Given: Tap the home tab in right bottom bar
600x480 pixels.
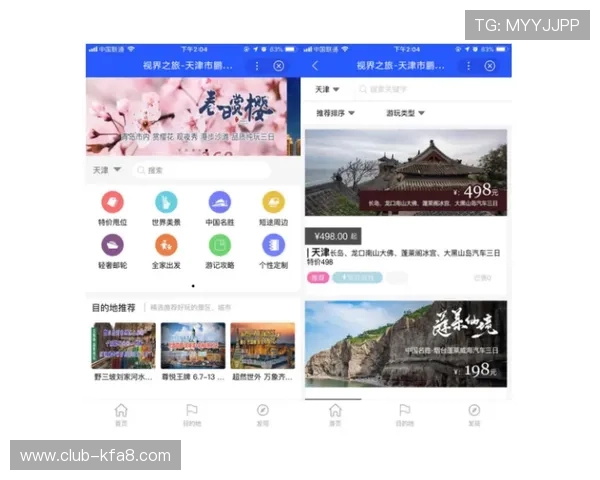Looking at the screenshot, I should point(335,415).
